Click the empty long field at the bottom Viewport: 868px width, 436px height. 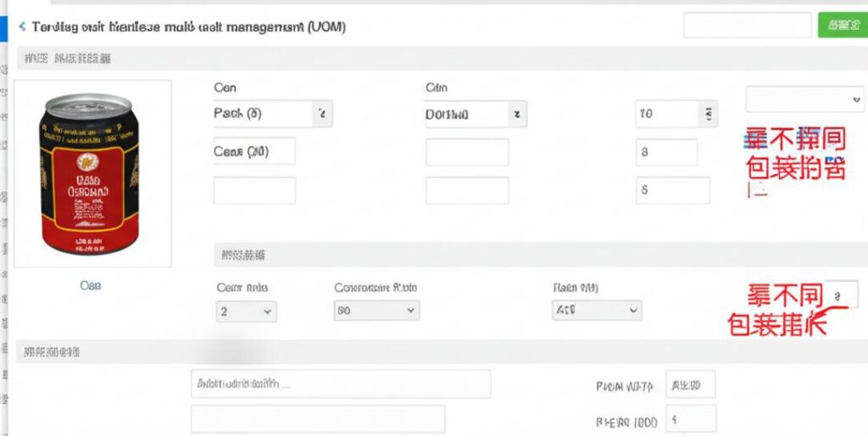coord(317,419)
